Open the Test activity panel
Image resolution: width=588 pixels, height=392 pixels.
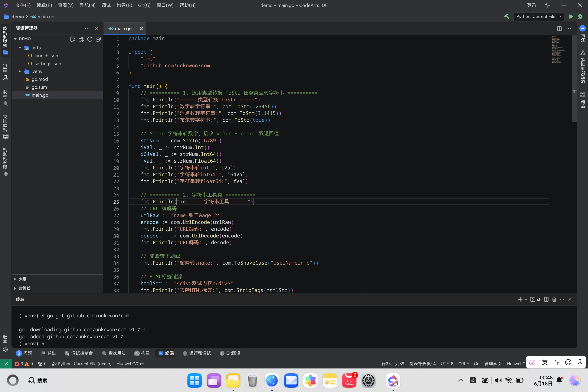pyautogui.click(x=5, y=72)
